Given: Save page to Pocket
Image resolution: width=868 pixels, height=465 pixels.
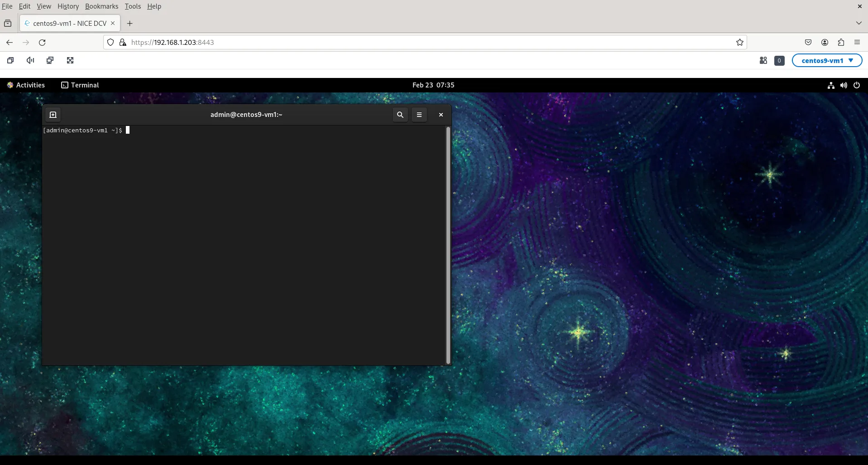Looking at the screenshot, I should (808, 42).
